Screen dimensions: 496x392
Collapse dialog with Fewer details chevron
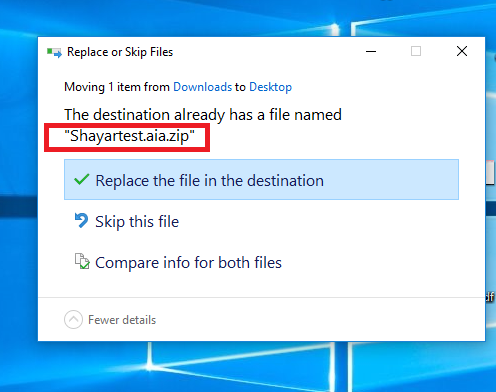click(x=73, y=320)
